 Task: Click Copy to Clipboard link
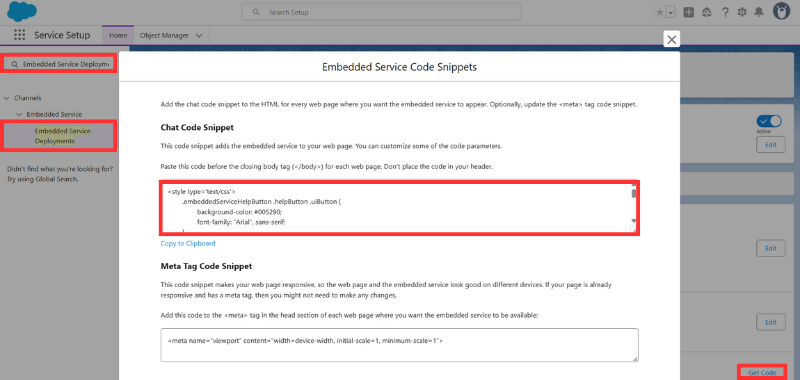tap(188, 243)
